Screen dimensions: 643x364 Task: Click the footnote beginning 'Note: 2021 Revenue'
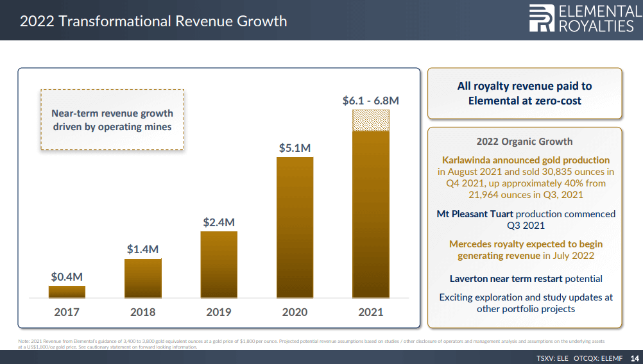click(311, 344)
